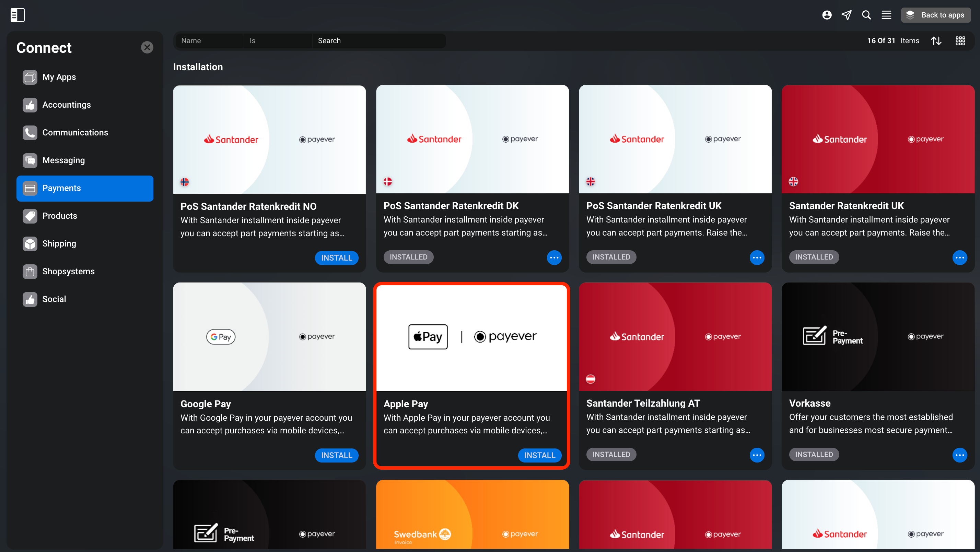980x552 pixels.
Task: Select Social category
Action: click(x=85, y=299)
